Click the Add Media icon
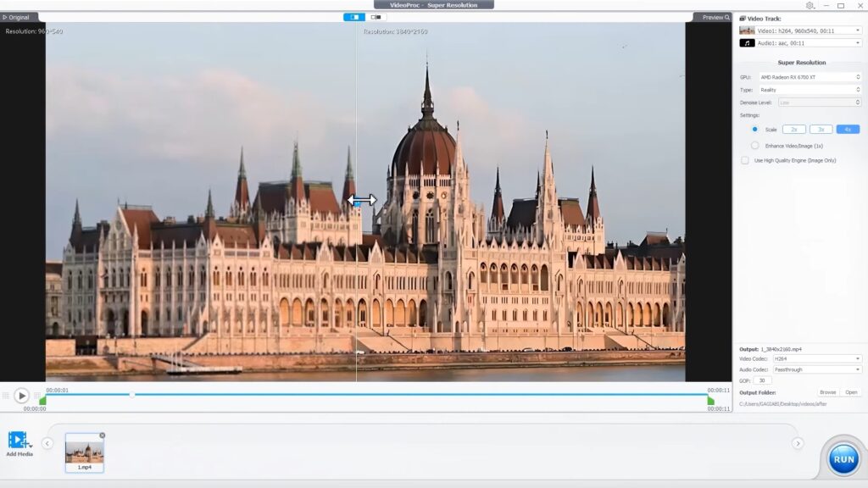Screen dimensions: 868x488 coord(19,441)
